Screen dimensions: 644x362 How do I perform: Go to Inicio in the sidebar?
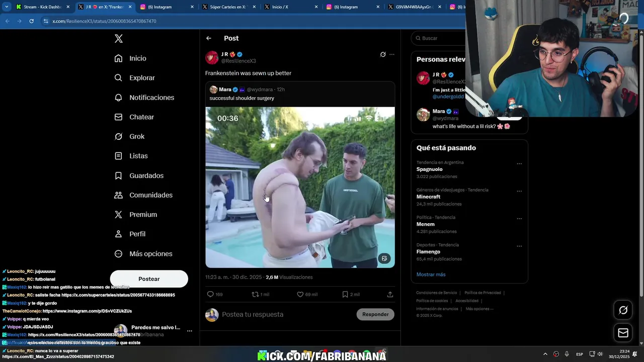[130, 58]
